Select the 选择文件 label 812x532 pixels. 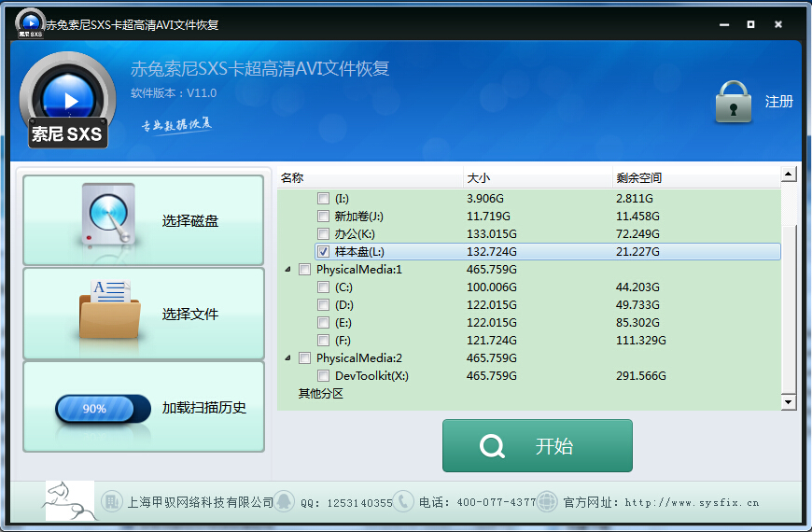190,315
